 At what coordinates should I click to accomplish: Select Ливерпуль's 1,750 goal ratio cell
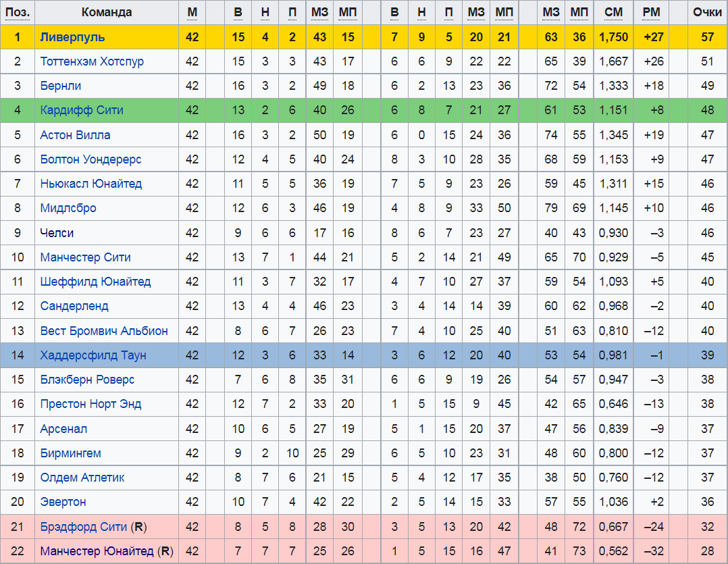[613, 37]
